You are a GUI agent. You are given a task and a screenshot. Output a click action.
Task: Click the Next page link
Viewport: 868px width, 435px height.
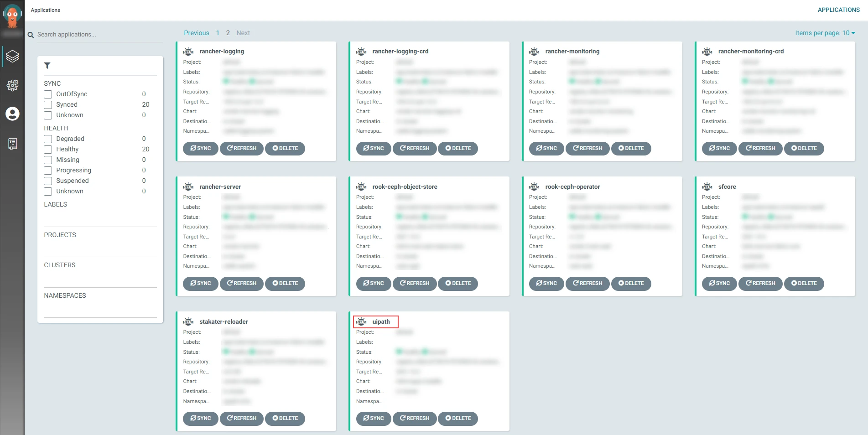click(x=243, y=33)
